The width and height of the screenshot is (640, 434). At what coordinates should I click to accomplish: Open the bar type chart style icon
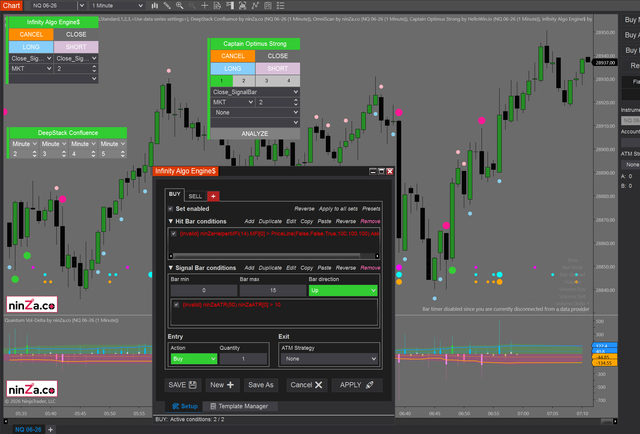tap(155, 6)
